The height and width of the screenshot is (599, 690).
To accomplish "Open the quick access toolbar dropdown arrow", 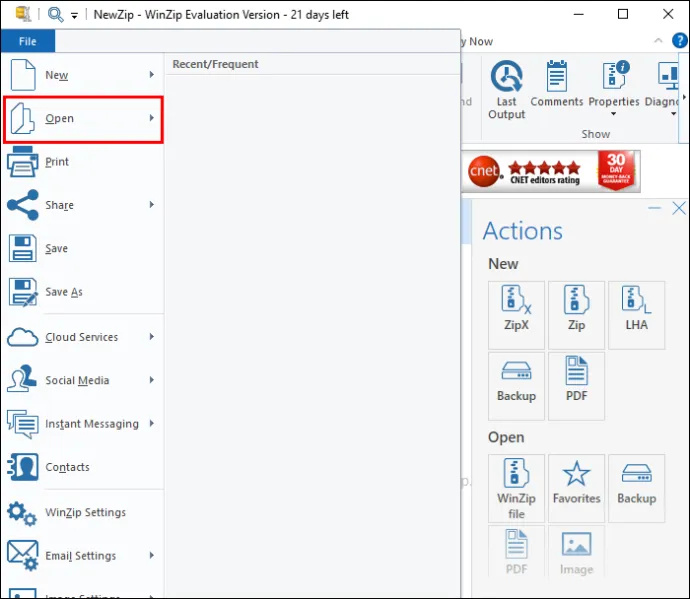I will tap(74, 16).
